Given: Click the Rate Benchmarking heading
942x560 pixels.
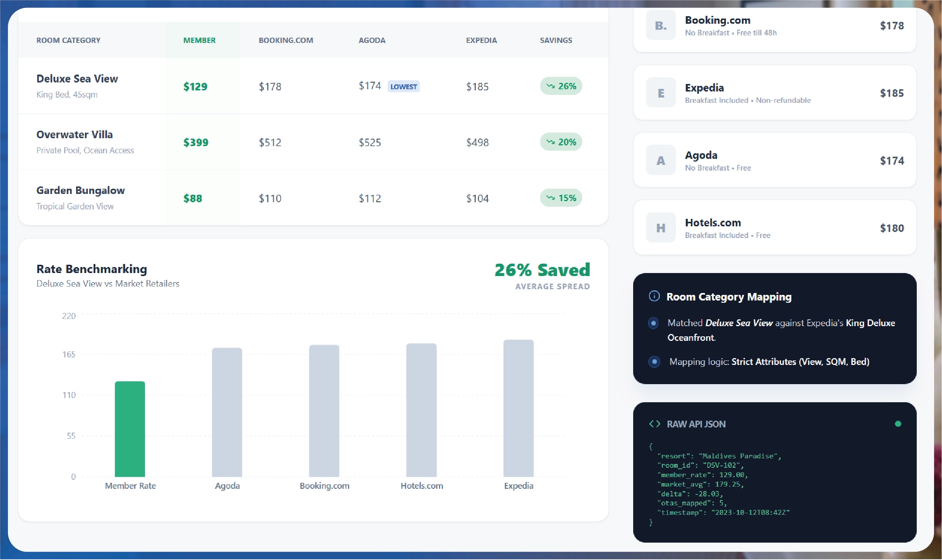Looking at the screenshot, I should (x=92, y=269).
